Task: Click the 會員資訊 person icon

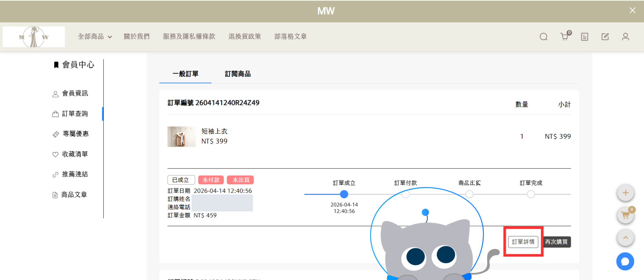Action: point(55,94)
